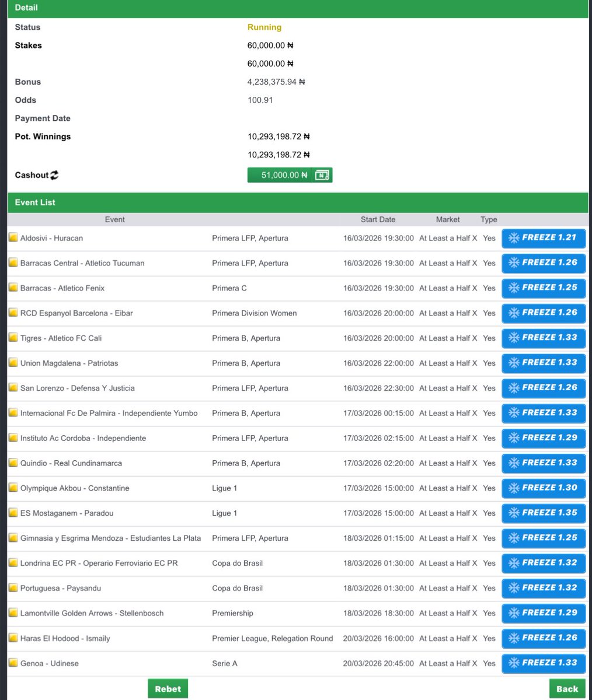This screenshot has height=700, width=592.
Task: Freeze RCD Espanyol Barcelona - Eibar at 1.26
Action: (544, 313)
